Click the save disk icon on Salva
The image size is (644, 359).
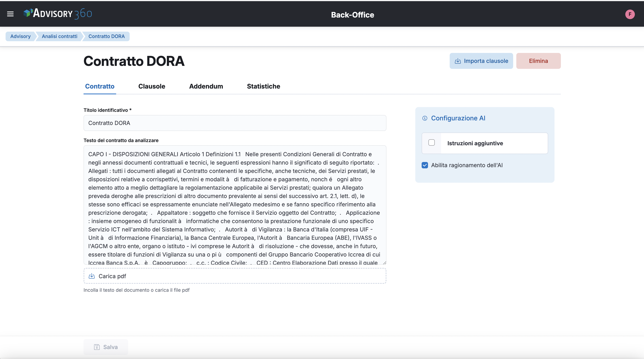97,347
